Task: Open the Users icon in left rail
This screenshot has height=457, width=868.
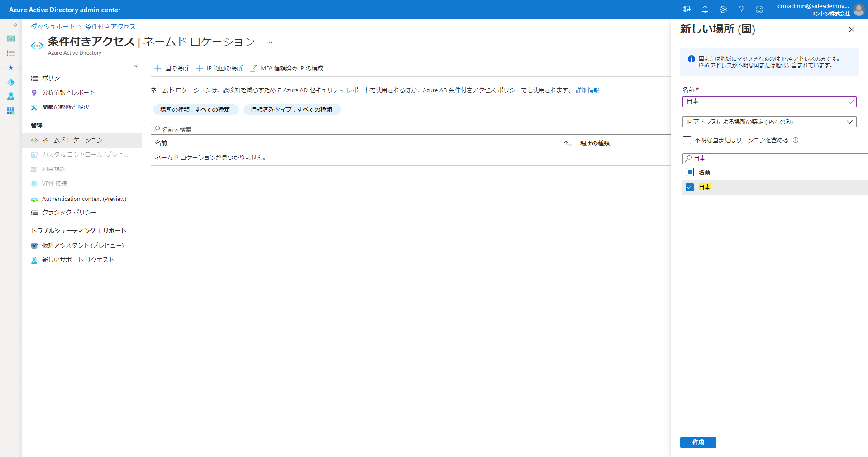Action: click(x=11, y=96)
